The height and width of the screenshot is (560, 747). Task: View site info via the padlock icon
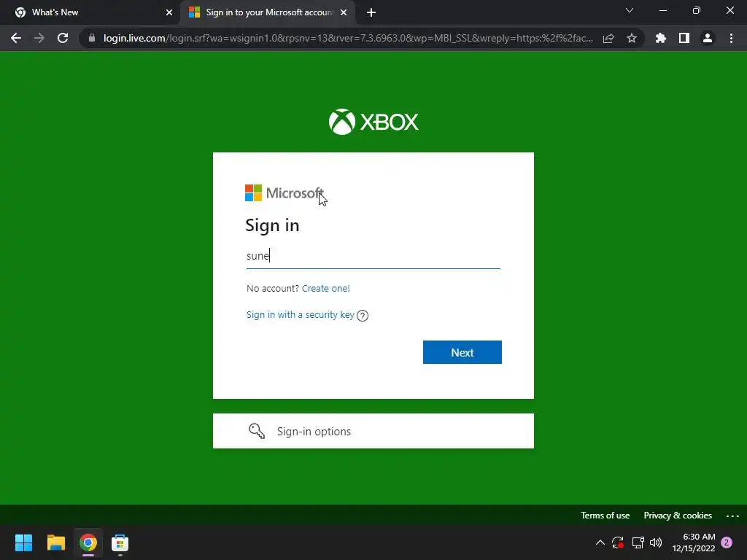pos(92,38)
